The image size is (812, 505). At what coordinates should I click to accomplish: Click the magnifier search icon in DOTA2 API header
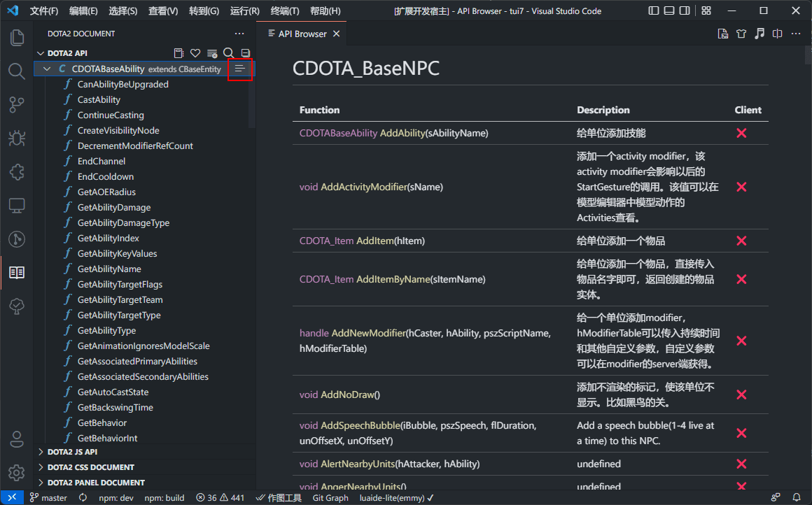tap(228, 52)
